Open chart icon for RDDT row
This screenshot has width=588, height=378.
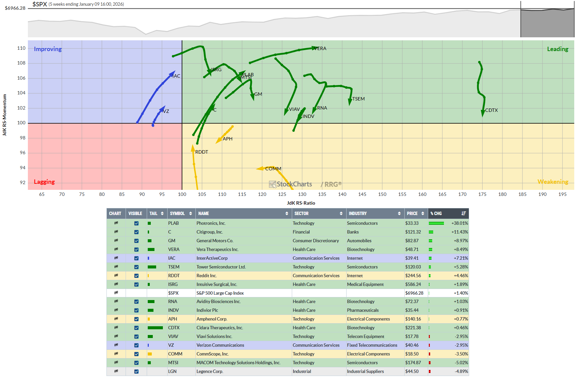click(116, 276)
